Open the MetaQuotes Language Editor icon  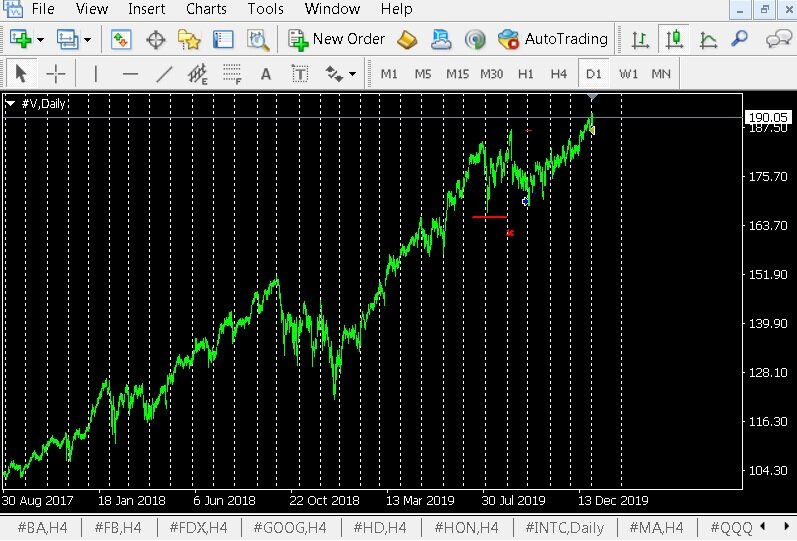tap(407, 39)
